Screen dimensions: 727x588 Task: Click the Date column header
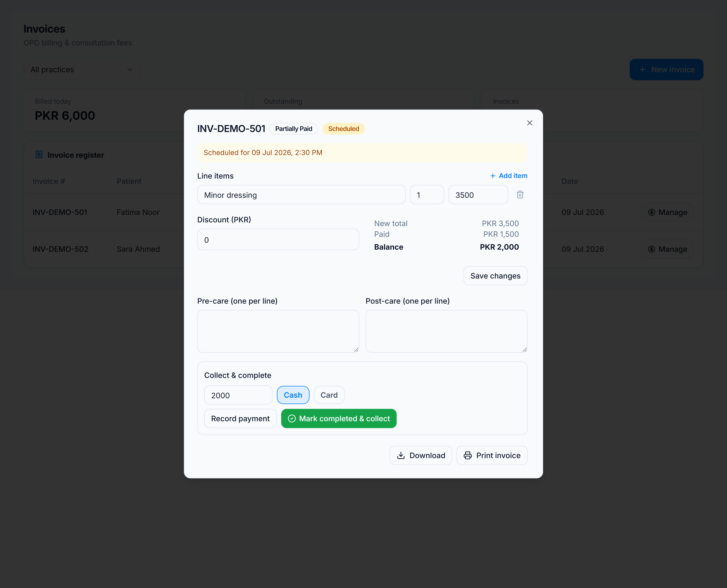(x=569, y=181)
